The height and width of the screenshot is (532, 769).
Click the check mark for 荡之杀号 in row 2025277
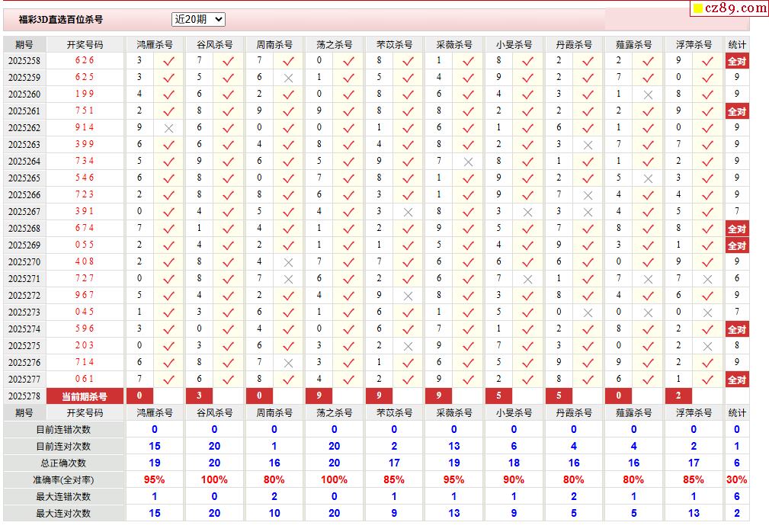(348, 380)
